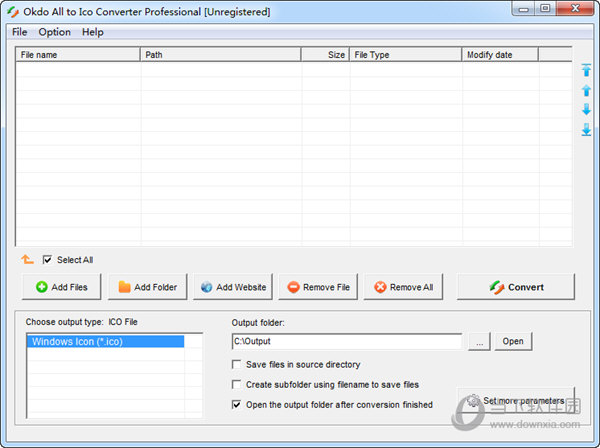The image size is (600, 448).
Task: Sort by the File name column header
Action: 78,55
